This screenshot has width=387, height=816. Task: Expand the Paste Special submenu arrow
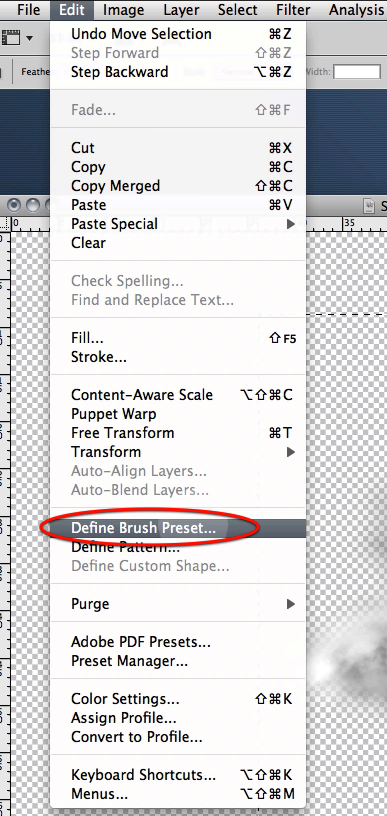coord(291,224)
